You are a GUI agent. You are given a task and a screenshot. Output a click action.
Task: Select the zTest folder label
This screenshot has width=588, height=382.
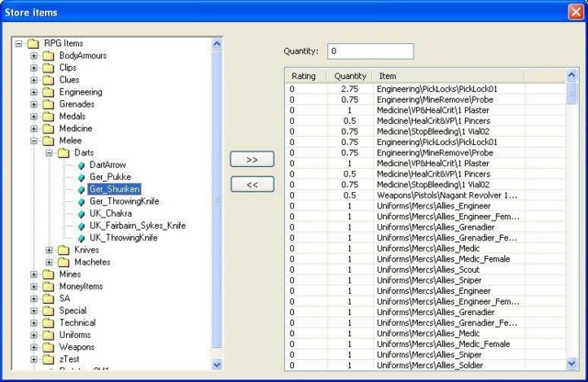click(x=70, y=359)
